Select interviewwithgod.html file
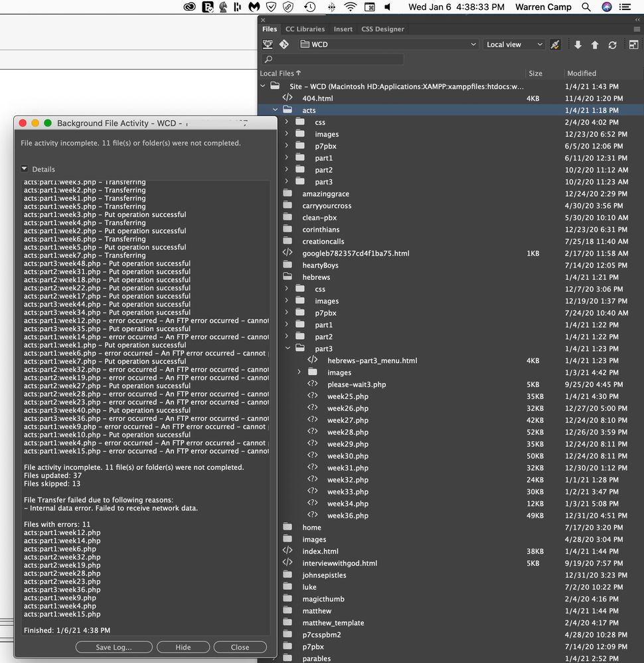 (x=339, y=563)
